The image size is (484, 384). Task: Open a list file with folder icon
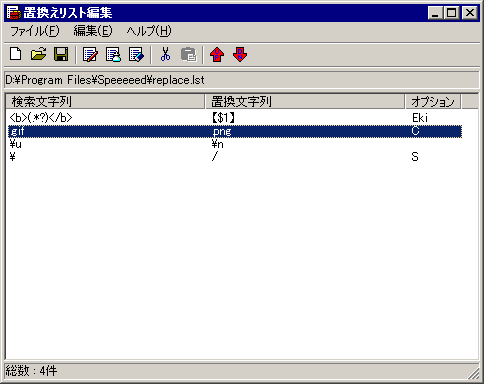coord(38,54)
